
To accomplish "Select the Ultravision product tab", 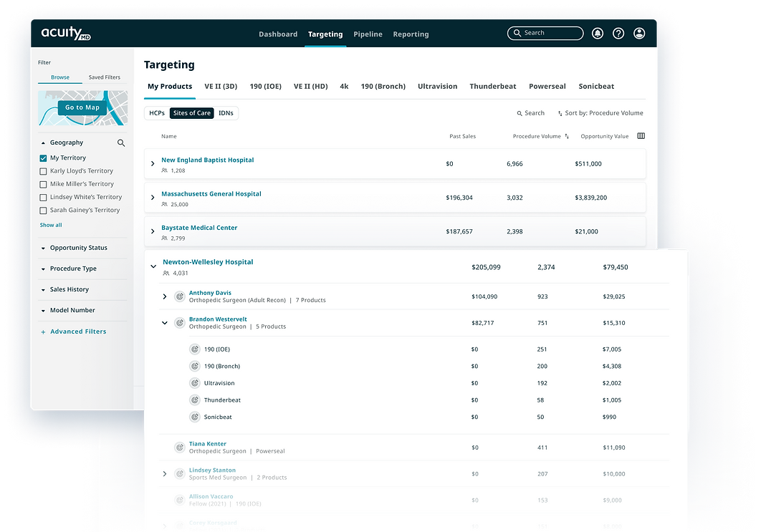I will coord(437,86).
